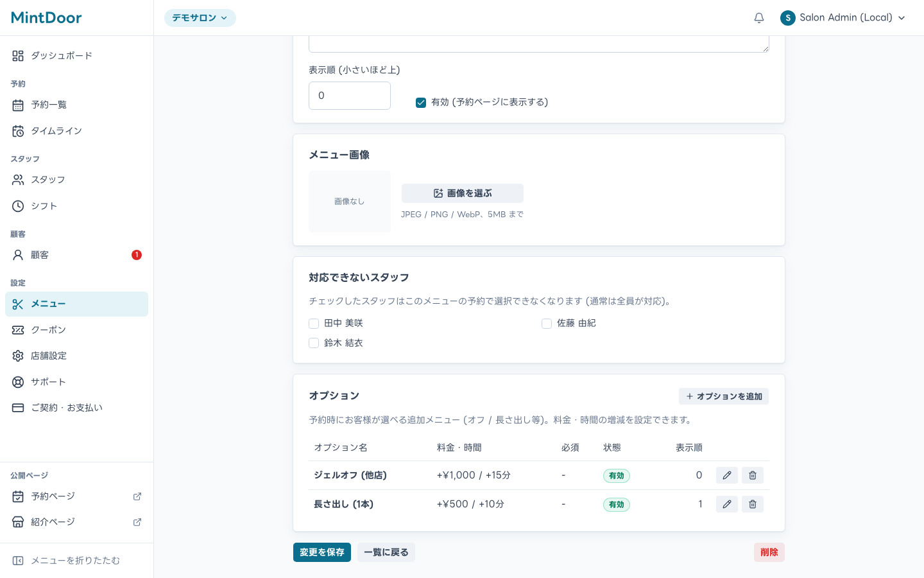Click the クーポン ticket icon
The width and height of the screenshot is (924, 578).
click(18, 330)
